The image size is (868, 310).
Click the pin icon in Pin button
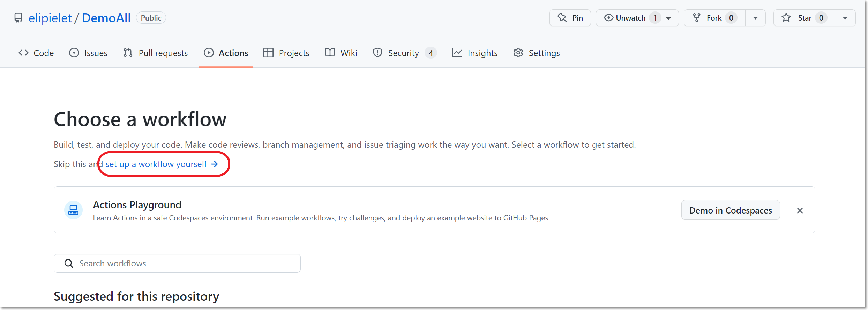point(562,17)
